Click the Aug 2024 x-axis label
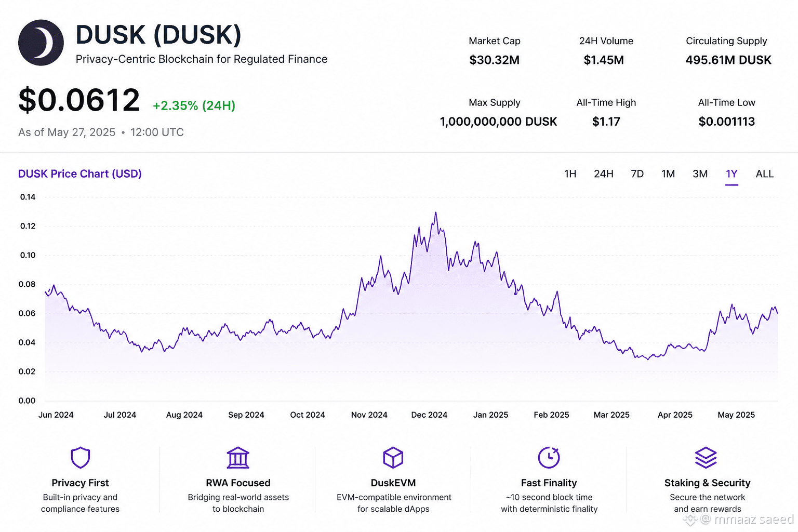Viewport: 798px width, 532px height. coord(184,415)
